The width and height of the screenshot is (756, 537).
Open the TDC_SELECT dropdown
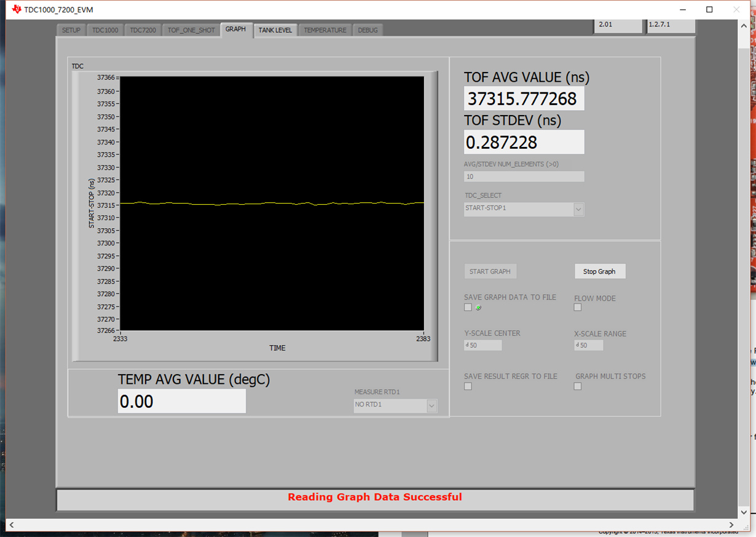pos(524,209)
